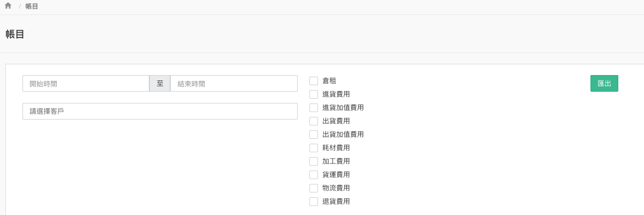The image size is (644, 215).
Task: Click the home icon in breadcrumb
Action: [8, 6]
